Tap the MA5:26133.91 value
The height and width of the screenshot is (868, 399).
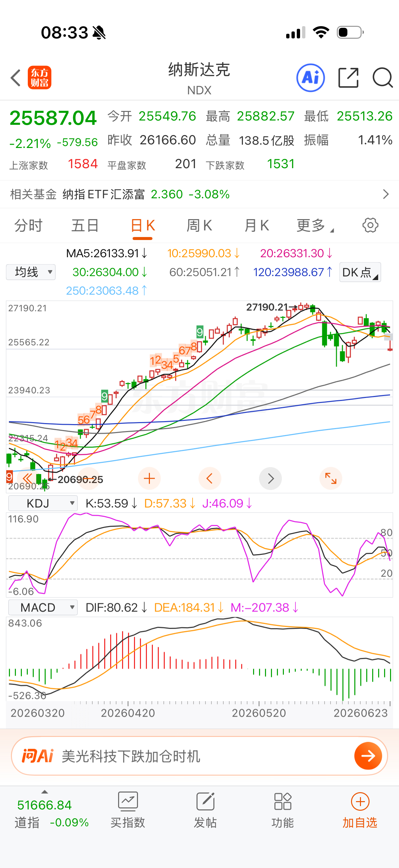(107, 253)
